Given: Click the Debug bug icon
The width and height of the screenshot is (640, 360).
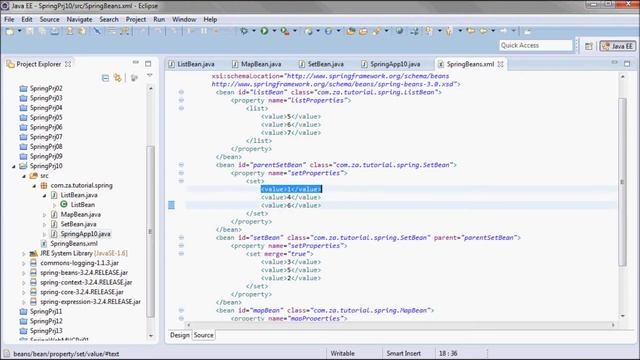Looking at the screenshot, I should click(244, 31).
